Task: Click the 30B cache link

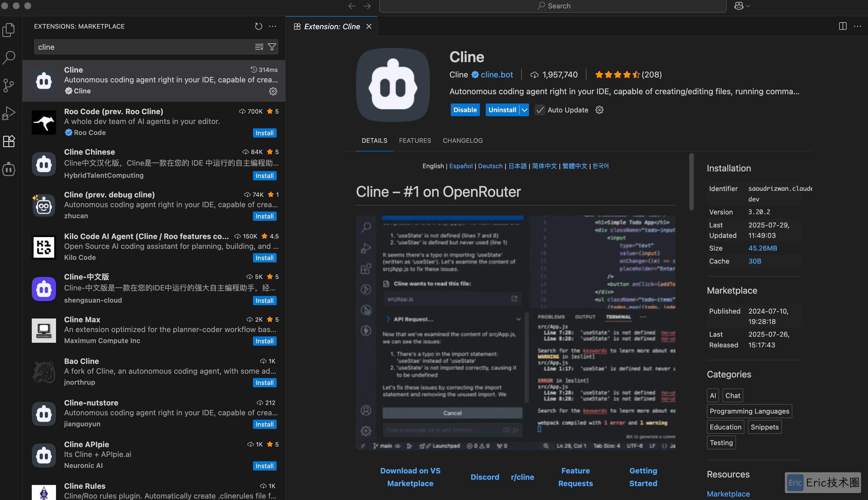Action: (755, 261)
